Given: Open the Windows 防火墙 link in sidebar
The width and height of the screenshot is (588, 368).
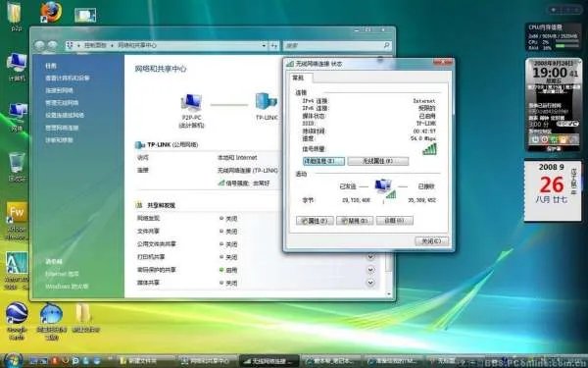Looking at the screenshot, I should coord(67,287).
